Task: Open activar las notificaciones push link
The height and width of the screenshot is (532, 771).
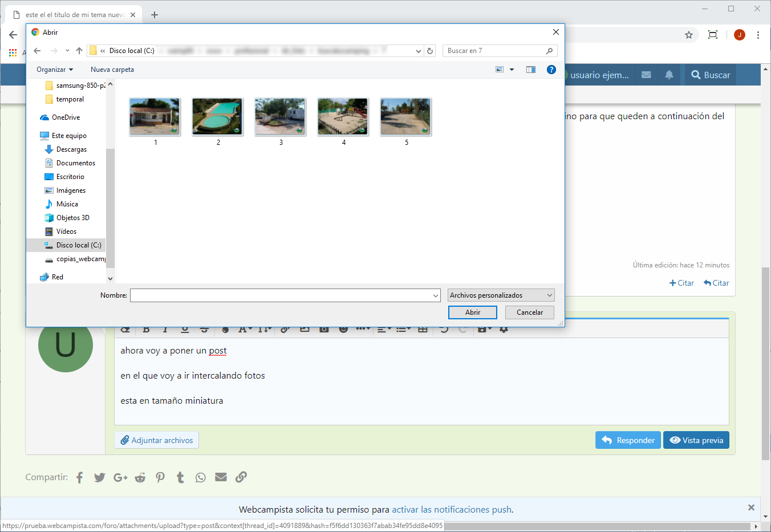Action: coord(452,510)
